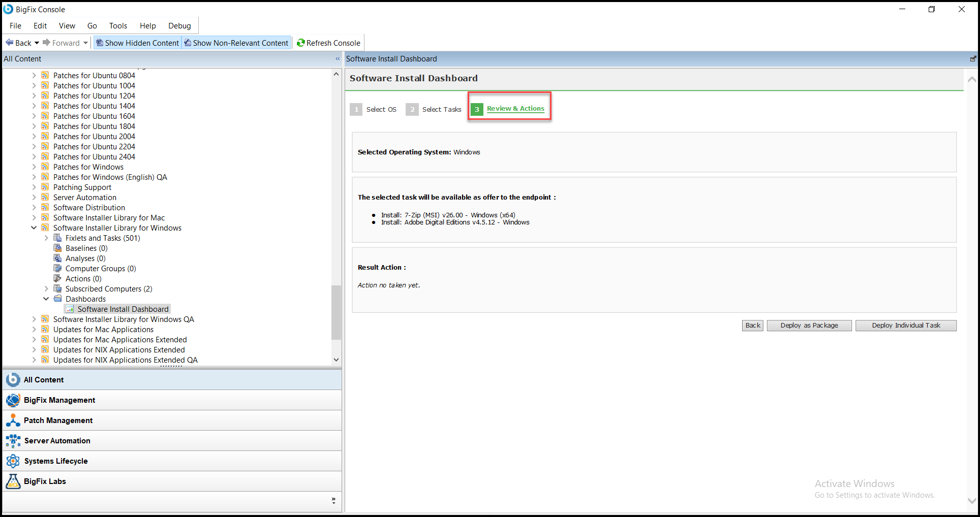This screenshot has height=517, width=980.
Task: Collapse Software Installer Library for Windows node
Action: click(x=34, y=228)
